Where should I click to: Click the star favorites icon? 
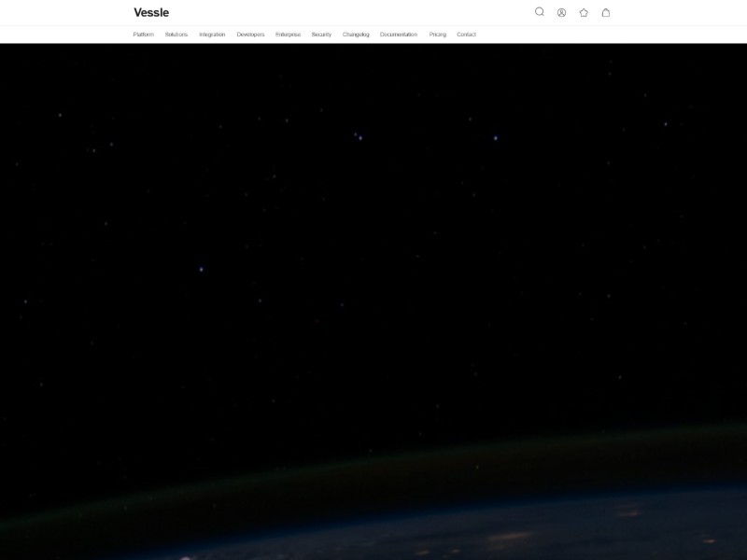tap(584, 12)
